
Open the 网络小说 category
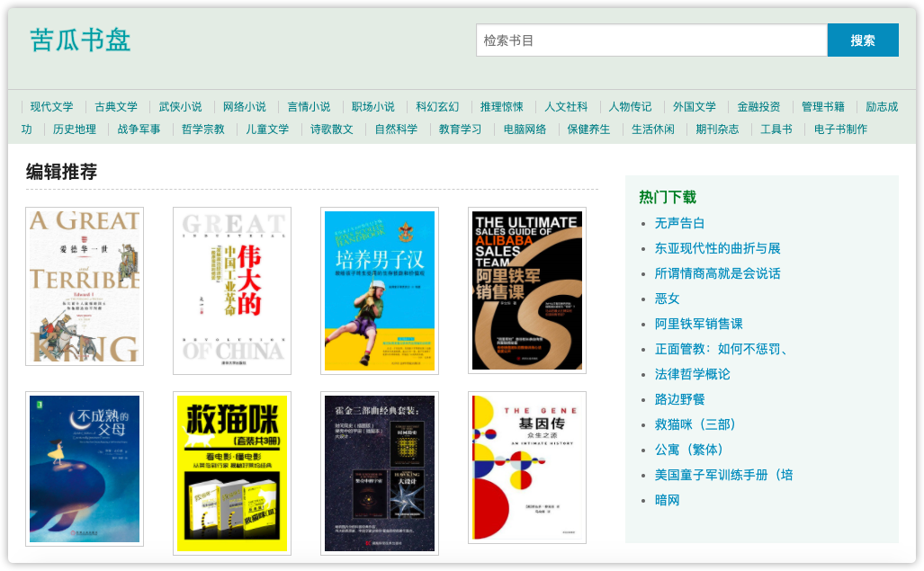tap(245, 106)
